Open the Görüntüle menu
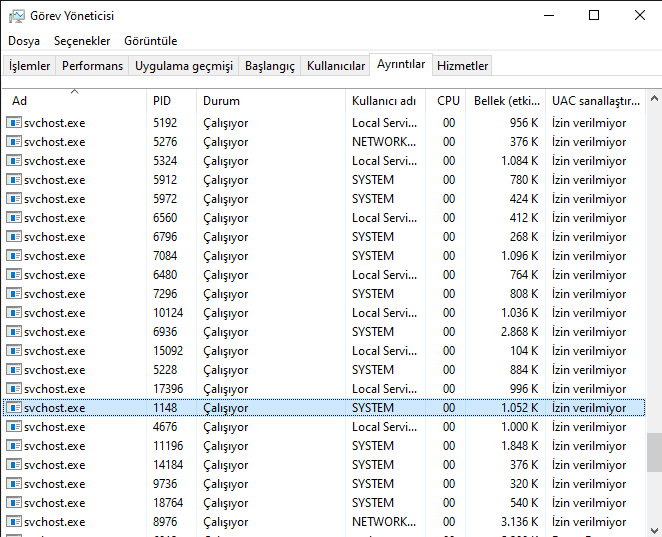Image resolution: width=662 pixels, height=537 pixels. pos(151,41)
